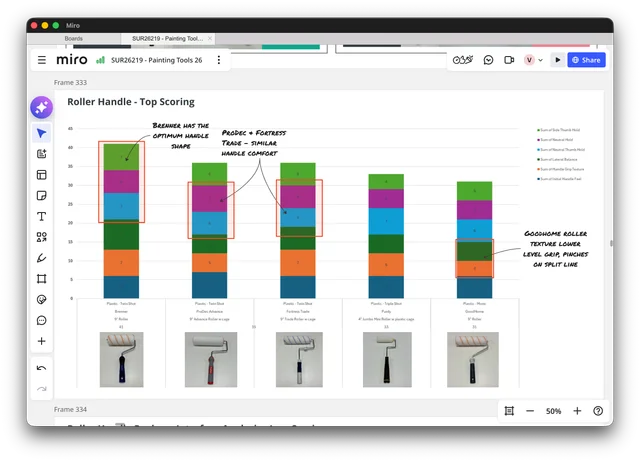Choose the Select cursor tool
The width and height of the screenshot is (640, 461).
tap(42, 133)
